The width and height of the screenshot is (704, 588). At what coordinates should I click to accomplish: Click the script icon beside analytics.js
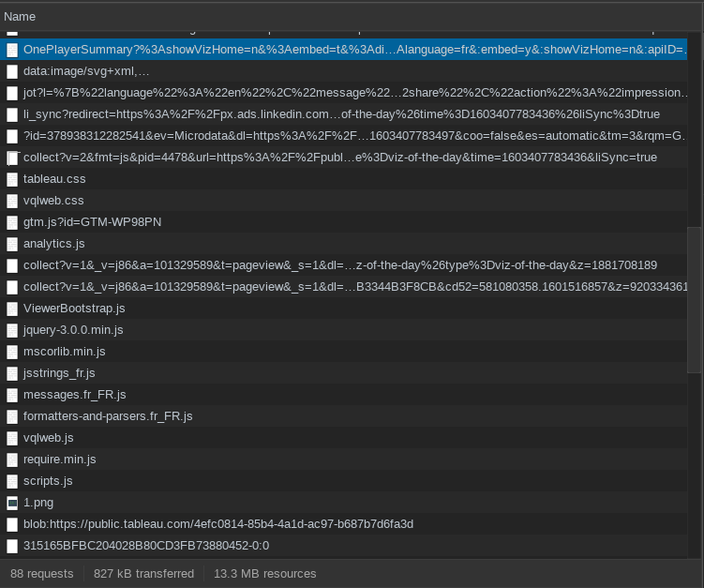(x=12, y=244)
